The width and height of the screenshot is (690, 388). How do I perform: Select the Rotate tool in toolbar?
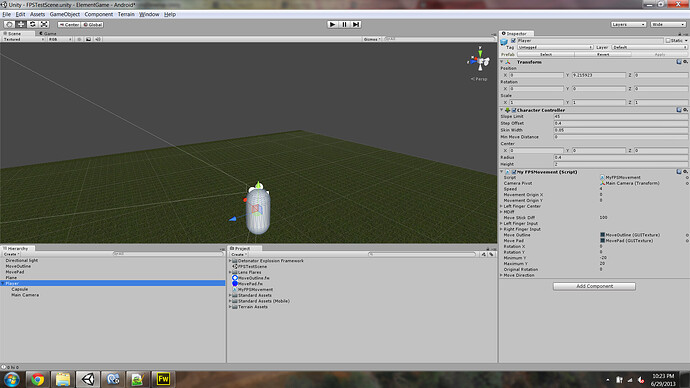point(33,25)
